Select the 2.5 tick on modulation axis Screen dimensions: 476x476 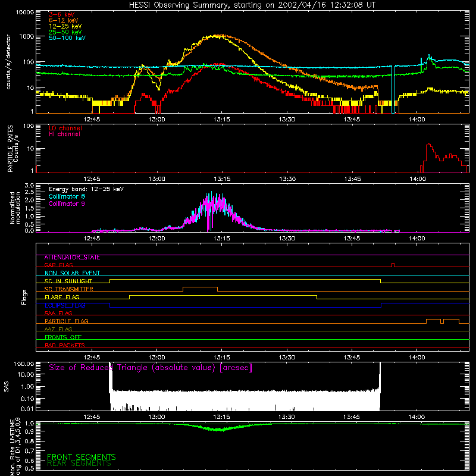click(29, 192)
